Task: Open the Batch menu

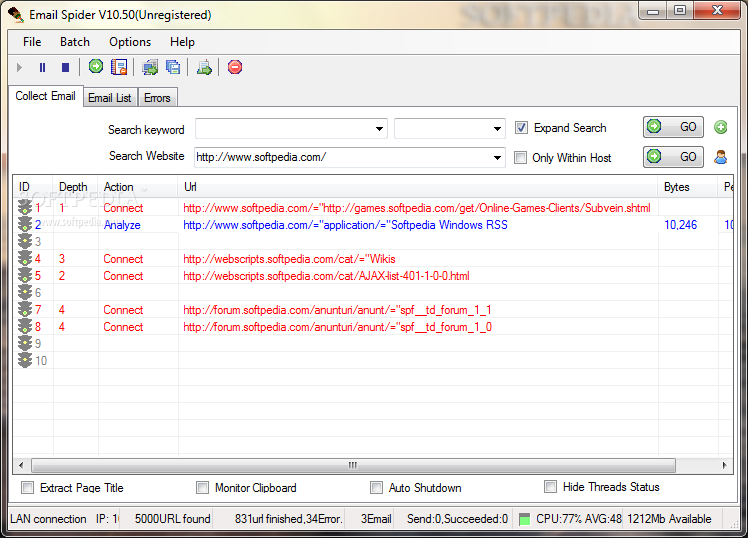Action: (75, 42)
